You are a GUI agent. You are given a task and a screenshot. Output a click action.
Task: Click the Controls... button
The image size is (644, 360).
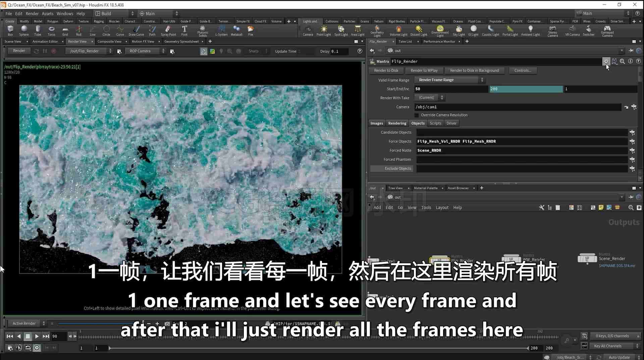523,70
